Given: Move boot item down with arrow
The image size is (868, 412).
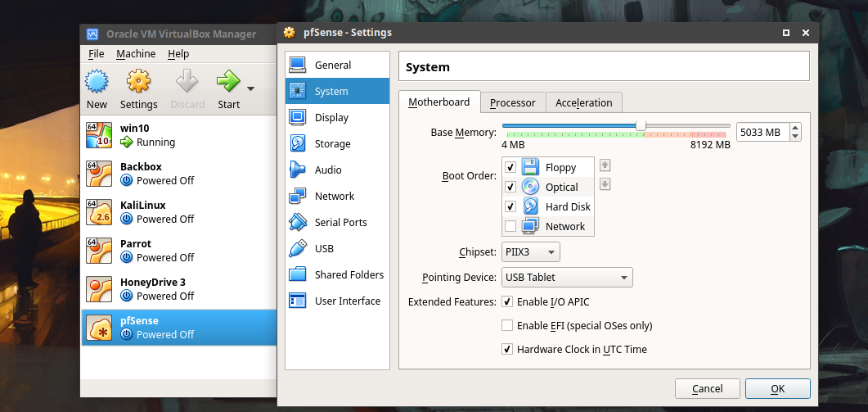Looking at the screenshot, I should pos(605,184).
